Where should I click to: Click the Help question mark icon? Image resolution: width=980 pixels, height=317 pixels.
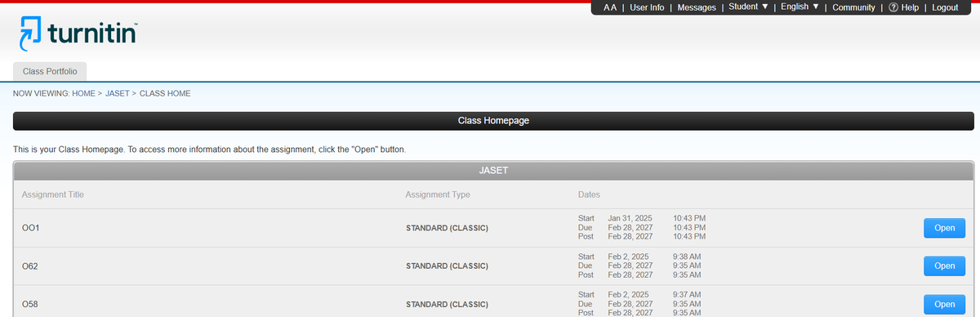click(x=893, y=7)
